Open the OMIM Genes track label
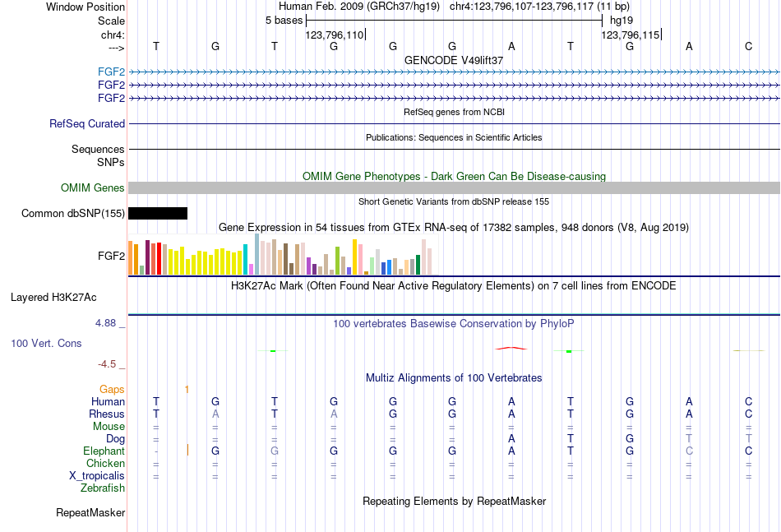The image size is (781, 532). (x=92, y=187)
